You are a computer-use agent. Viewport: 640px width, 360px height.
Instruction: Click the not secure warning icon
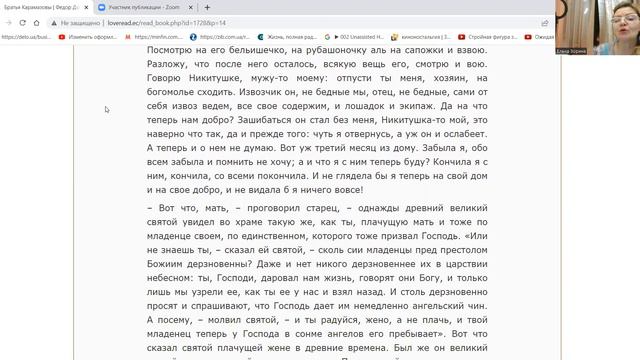(53, 23)
